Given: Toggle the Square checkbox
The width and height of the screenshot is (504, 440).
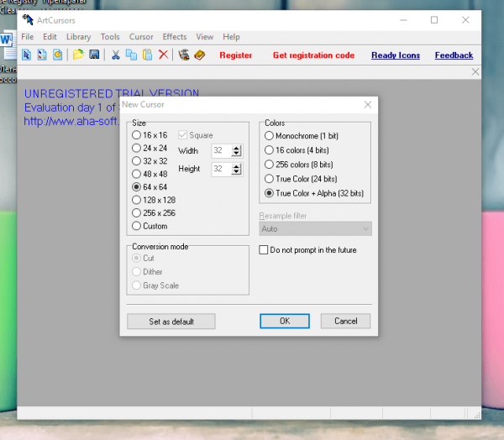Looking at the screenshot, I should (x=196, y=135).
